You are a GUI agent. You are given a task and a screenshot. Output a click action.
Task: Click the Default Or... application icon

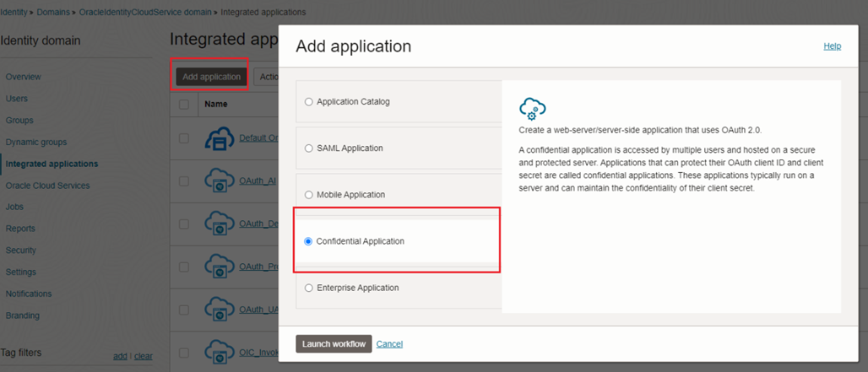click(x=219, y=138)
